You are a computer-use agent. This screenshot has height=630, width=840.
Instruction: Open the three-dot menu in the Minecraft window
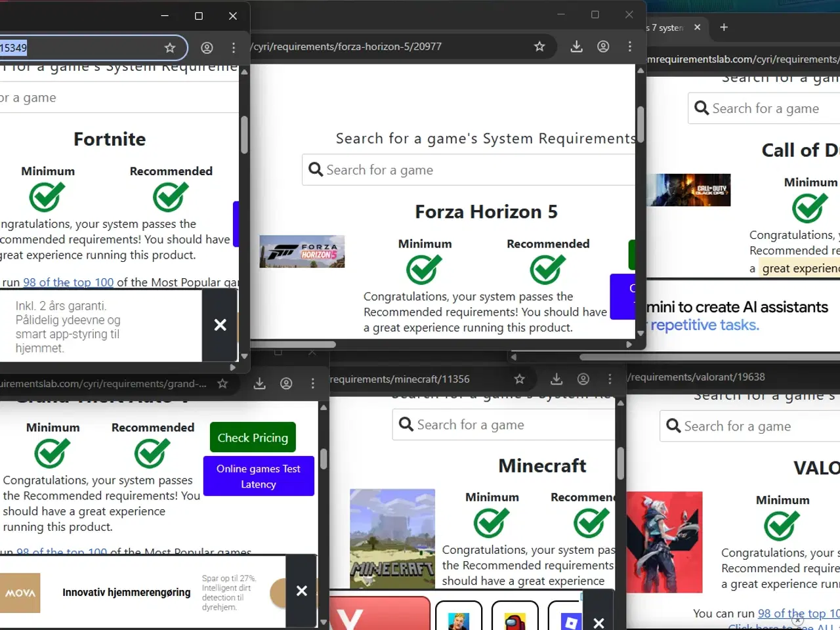pos(610,379)
